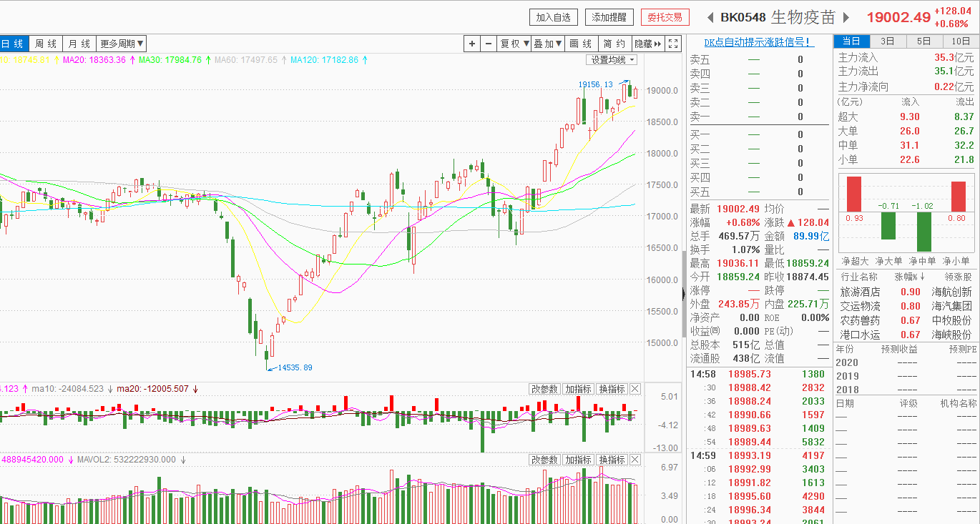Click the 净中单 green net outflow bar

tap(923, 232)
